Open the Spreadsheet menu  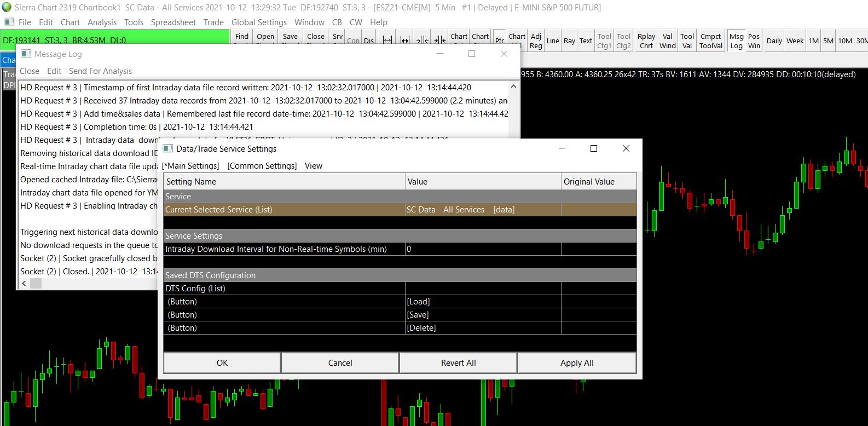[x=173, y=22]
